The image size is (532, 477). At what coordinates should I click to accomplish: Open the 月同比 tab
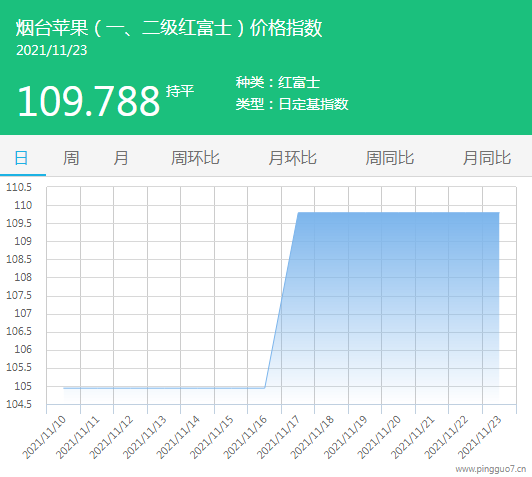pyautogui.click(x=487, y=158)
